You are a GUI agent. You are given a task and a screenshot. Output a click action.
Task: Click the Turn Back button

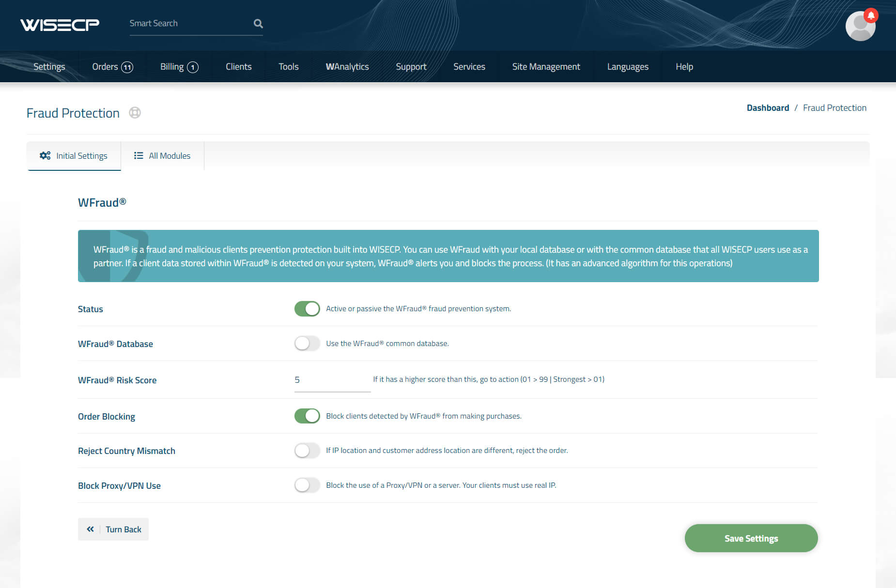[113, 529]
